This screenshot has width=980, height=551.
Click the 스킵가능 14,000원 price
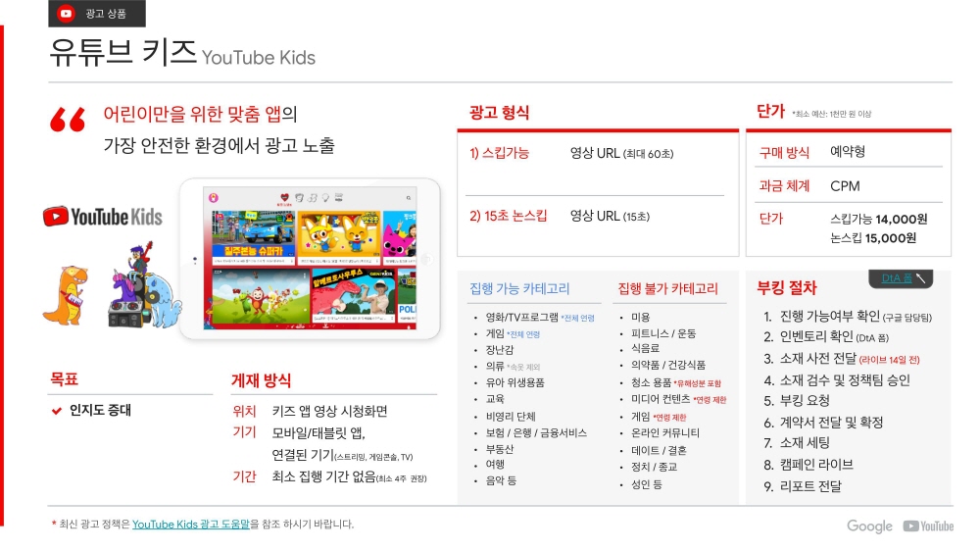pos(879,220)
